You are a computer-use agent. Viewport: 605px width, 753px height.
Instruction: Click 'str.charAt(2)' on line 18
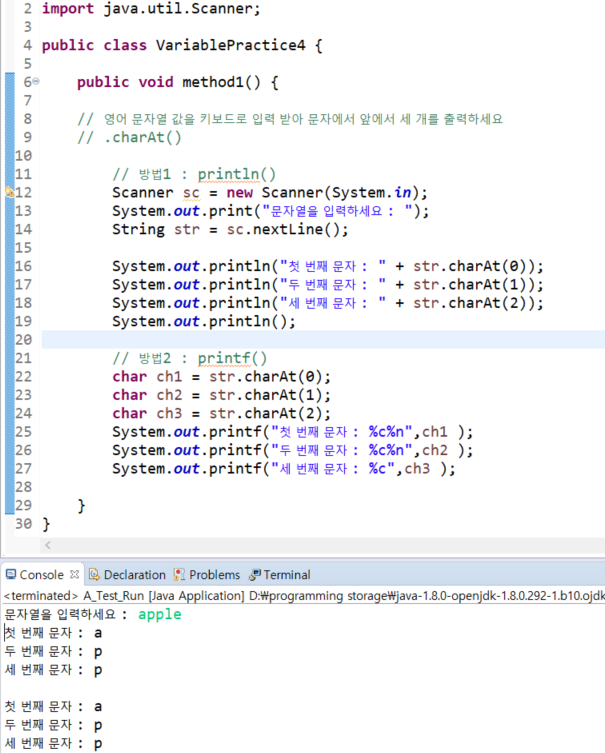tap(473, 303)
